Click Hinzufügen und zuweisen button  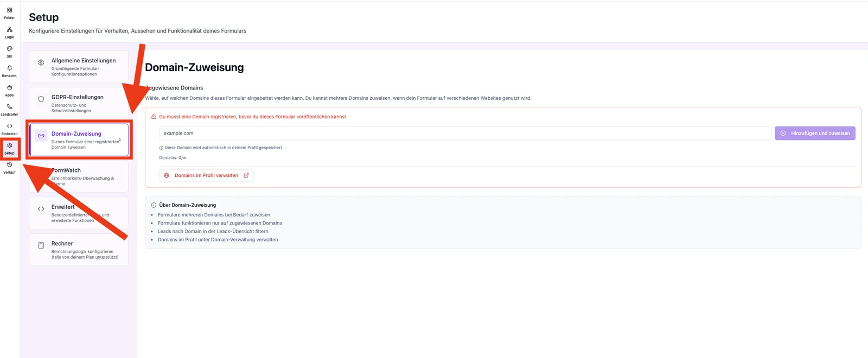click(x=815, y=133)
